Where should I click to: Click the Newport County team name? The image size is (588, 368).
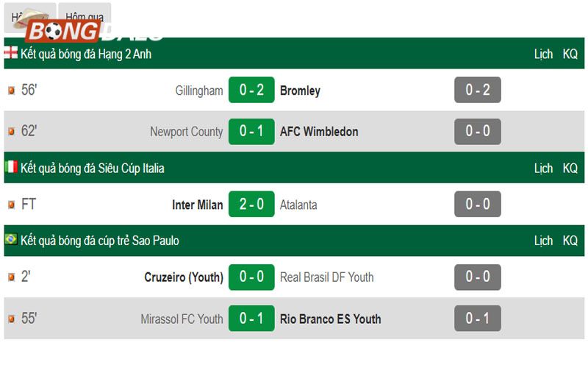tap(187, 132)
